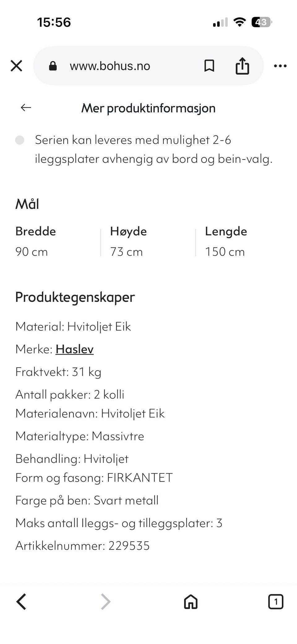The width and height of the screenshot is (297, 644).
Task: Open the tab switcher showing 1 tab
Action: click(275, 602)
